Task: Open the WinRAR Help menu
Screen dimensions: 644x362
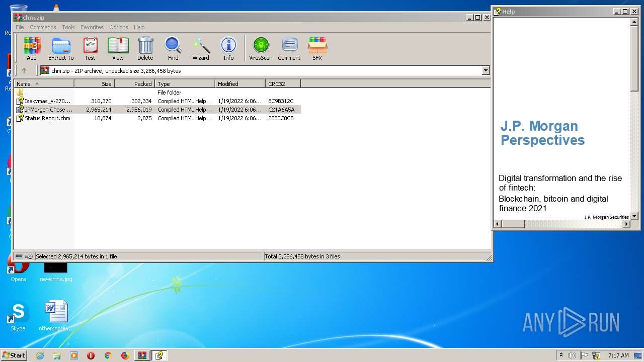Action: pos(139,27)
